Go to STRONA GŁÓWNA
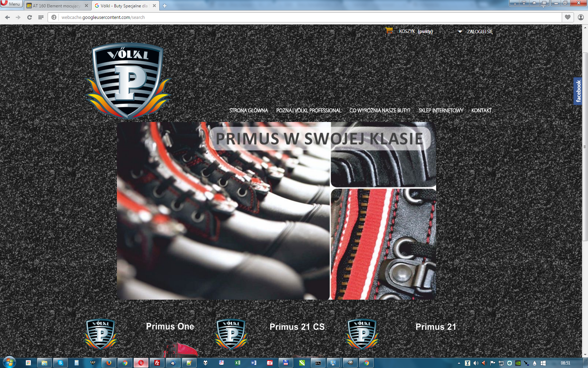Image resolution: width=588 pixels, height=368 pixels. coord(248,110)
